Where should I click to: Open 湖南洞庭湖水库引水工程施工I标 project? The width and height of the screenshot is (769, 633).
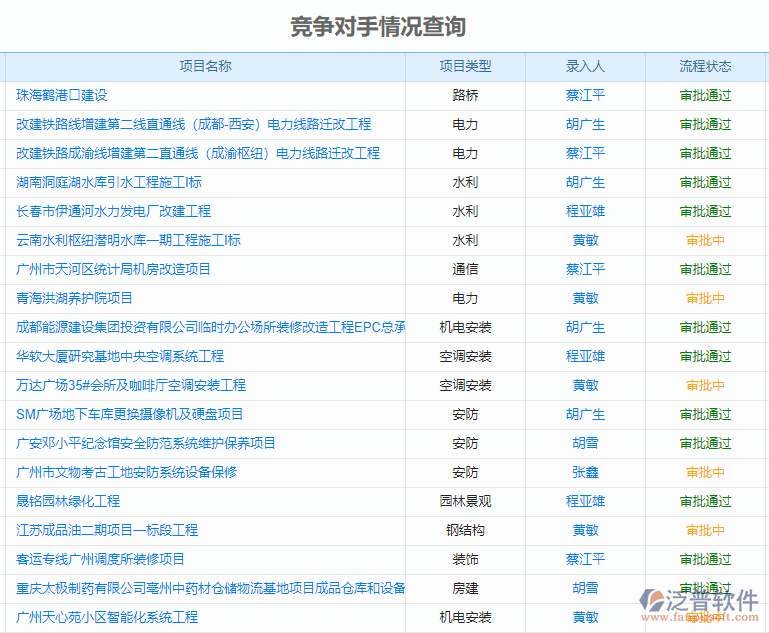pyautogui.click(x=109, y=183)
